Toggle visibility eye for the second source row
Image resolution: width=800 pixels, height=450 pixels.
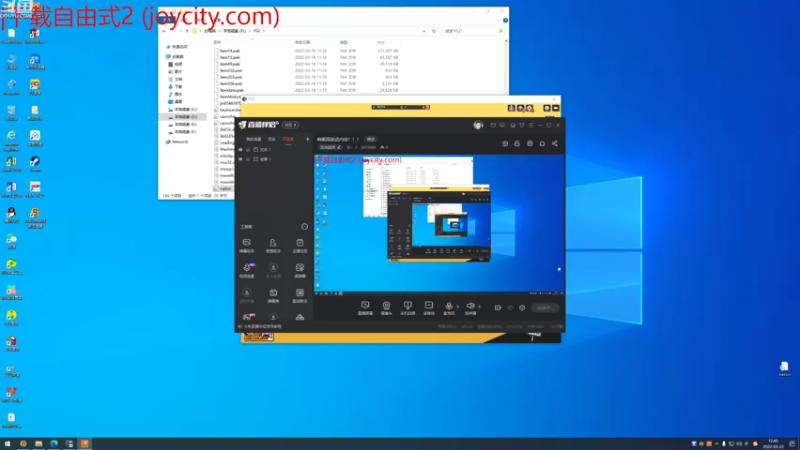tap(240, 159)
